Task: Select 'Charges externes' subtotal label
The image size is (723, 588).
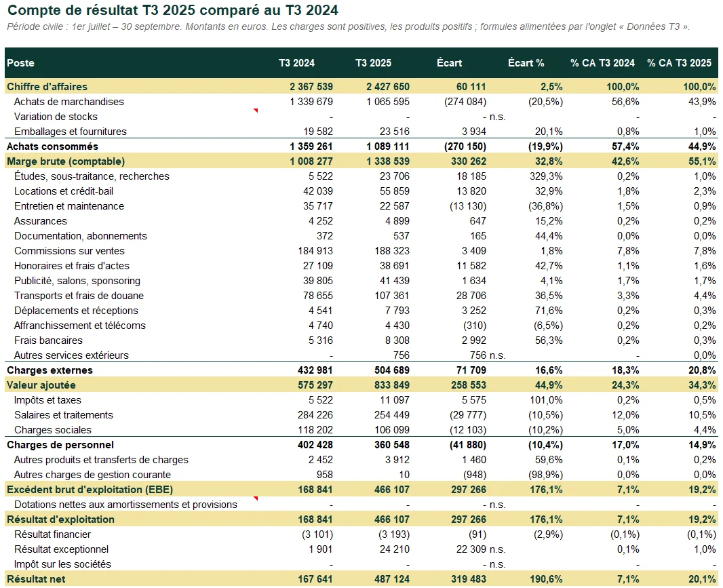Action: click(x=50, y=370)
